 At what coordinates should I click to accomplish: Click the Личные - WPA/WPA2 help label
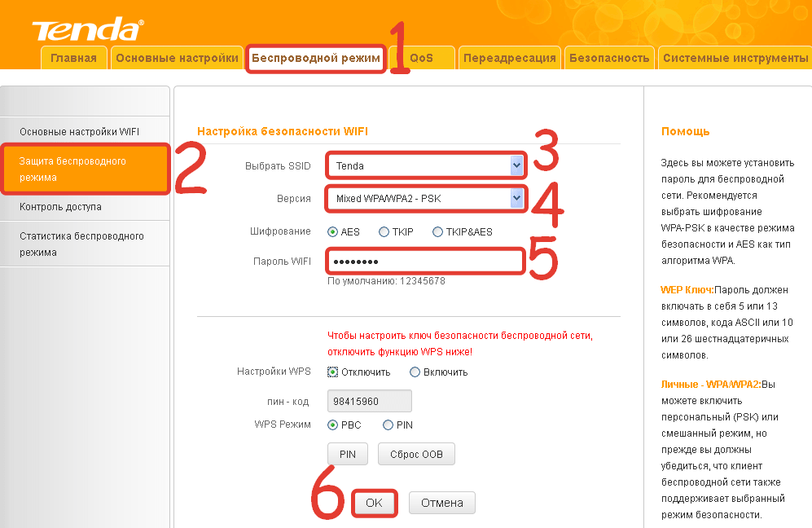[x=711, y=385]
